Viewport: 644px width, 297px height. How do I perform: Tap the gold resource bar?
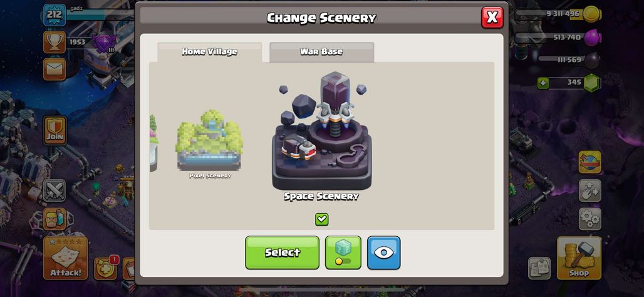(559, 14)
